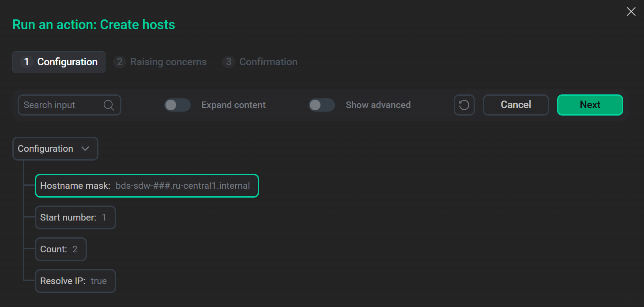The width and height of the screenshot is (644, 307).
Task: Click the search magnifier icon
Action: (108, 105)
